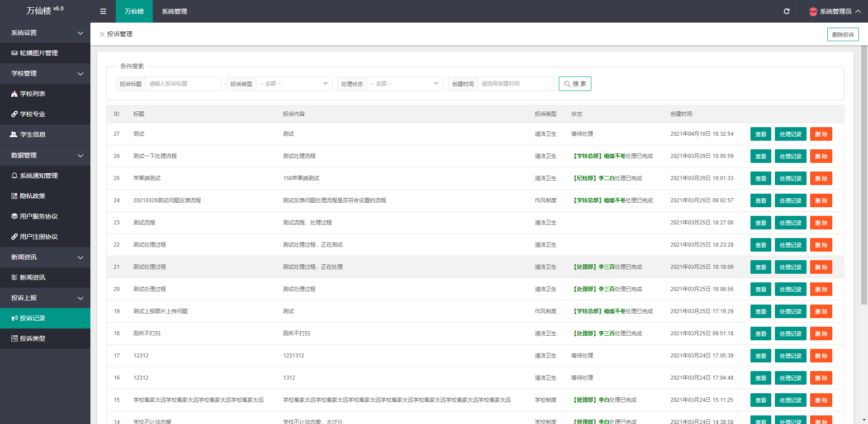View complaint ID 17 with 查看
Viewport: 868px width, 424px height.
pyautogui.click(x=761, y=356)
